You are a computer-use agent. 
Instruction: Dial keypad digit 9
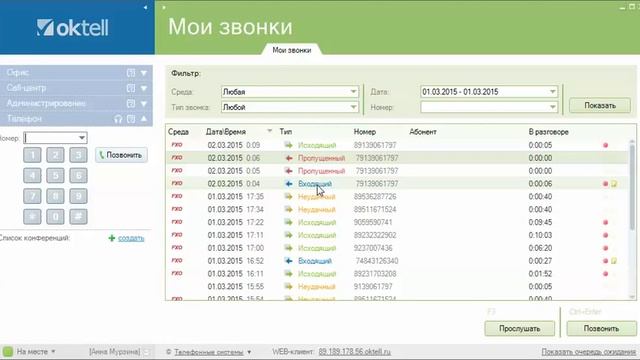tap(78, 196)
